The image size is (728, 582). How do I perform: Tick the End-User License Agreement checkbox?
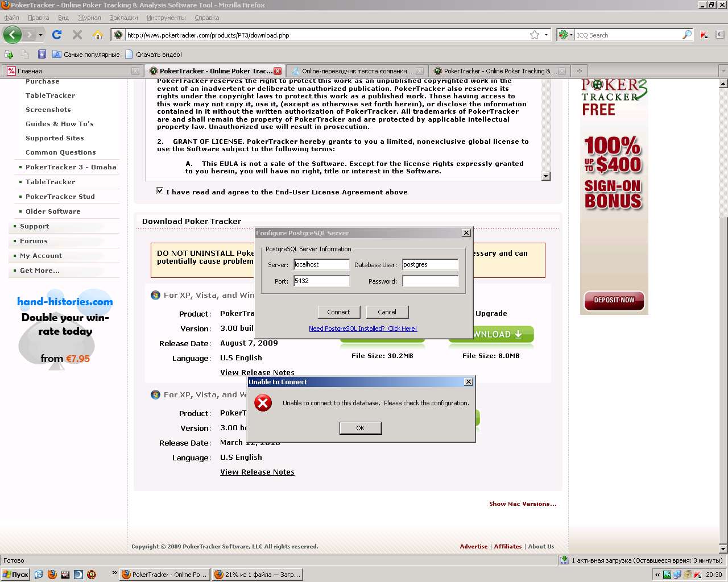coord(160,191)
